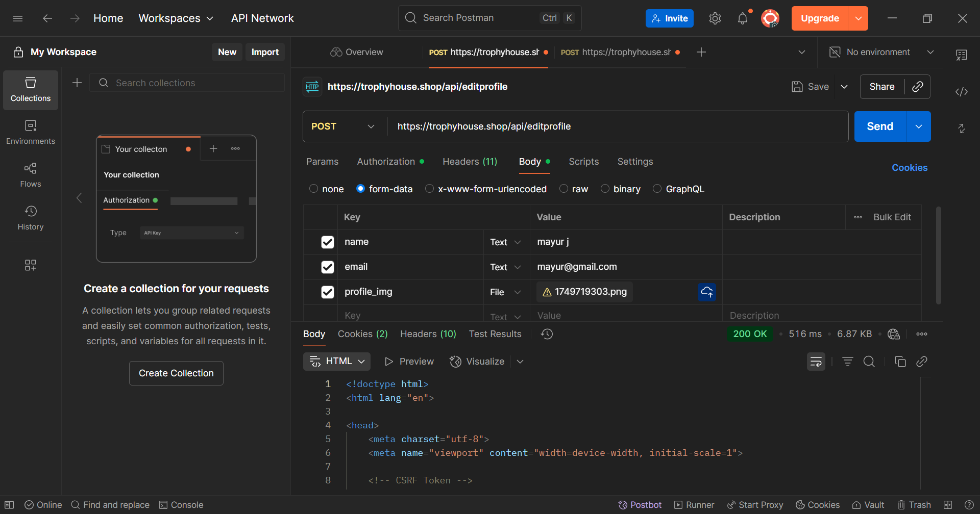Toggle sidebar icon in status bar
Viewport: 980px width, 514px height.
click(x=9, y=505)
